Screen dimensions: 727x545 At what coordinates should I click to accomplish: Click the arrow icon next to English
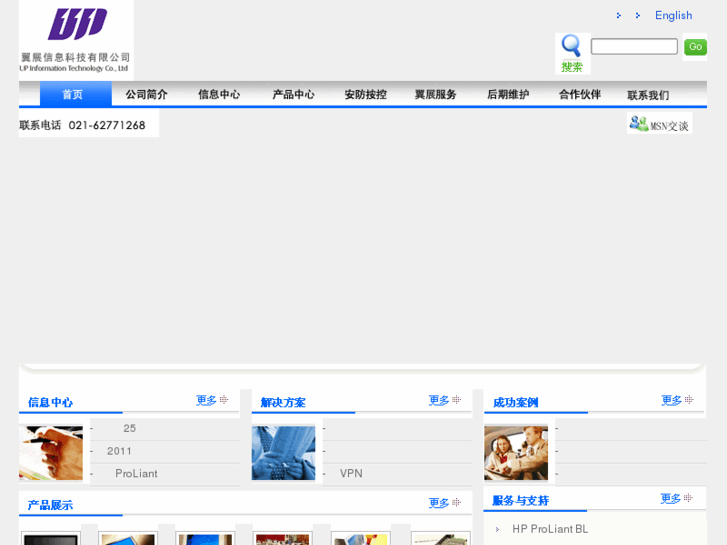tap(638, 16)
